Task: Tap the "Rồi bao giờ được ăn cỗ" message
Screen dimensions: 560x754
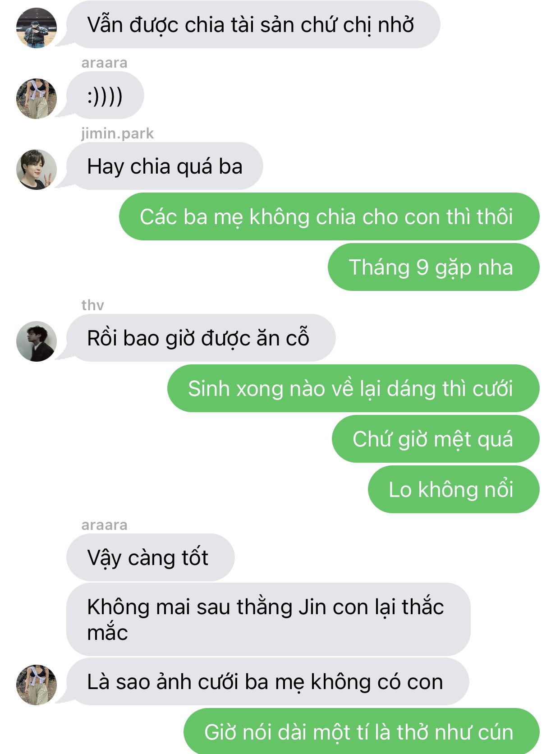Action: pos(201,338)
